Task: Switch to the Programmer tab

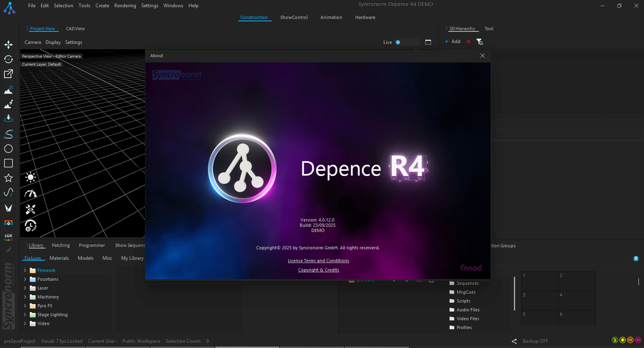Action: point(92,245)
